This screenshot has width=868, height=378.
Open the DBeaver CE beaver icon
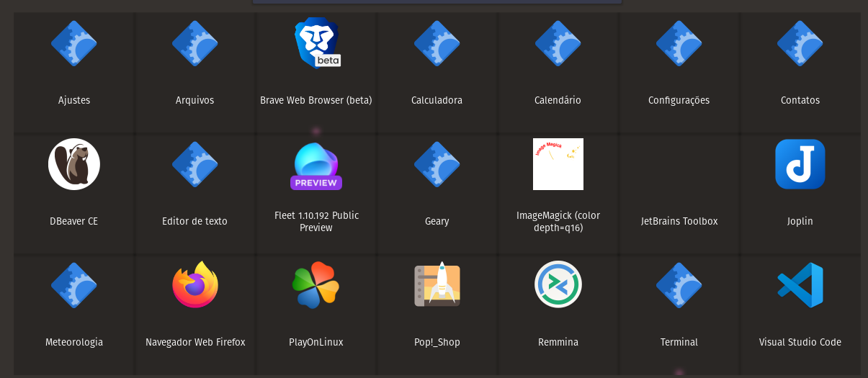pyautogui.click(x=74, y=164)
